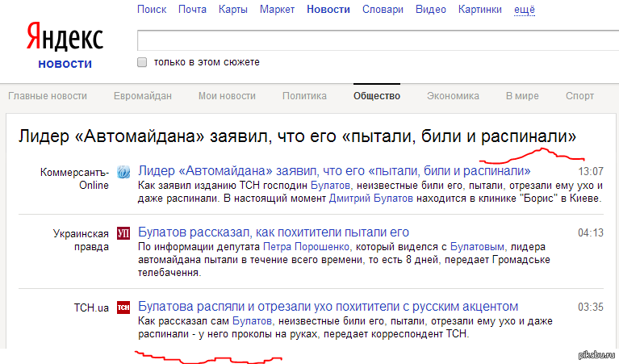Open the Экономика news tab
Viewport: 619px width, 364px height.
(x=453, y=96)
